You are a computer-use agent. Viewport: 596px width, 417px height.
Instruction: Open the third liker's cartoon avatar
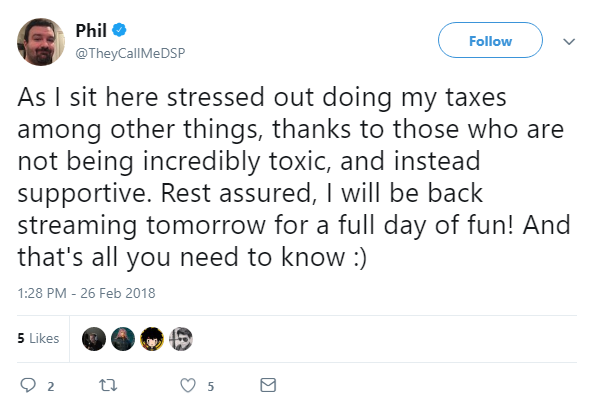(152, 339)
